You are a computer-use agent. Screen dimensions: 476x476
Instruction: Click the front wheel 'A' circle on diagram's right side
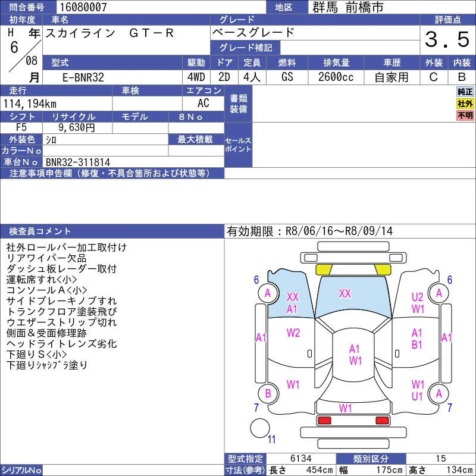click(439, 293)
